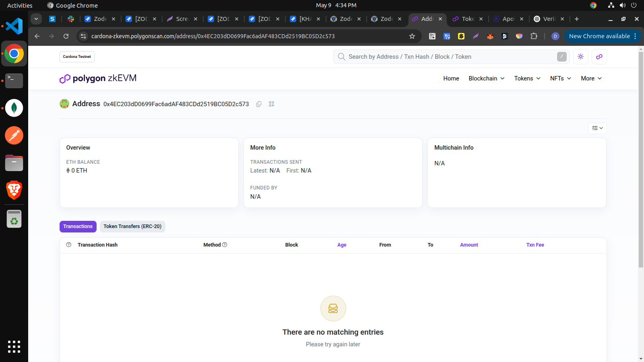Image resolution: width=644 pixels, height=362 pixels.
Task: Click the Cardona Testnet button
Action: (77, 57)
